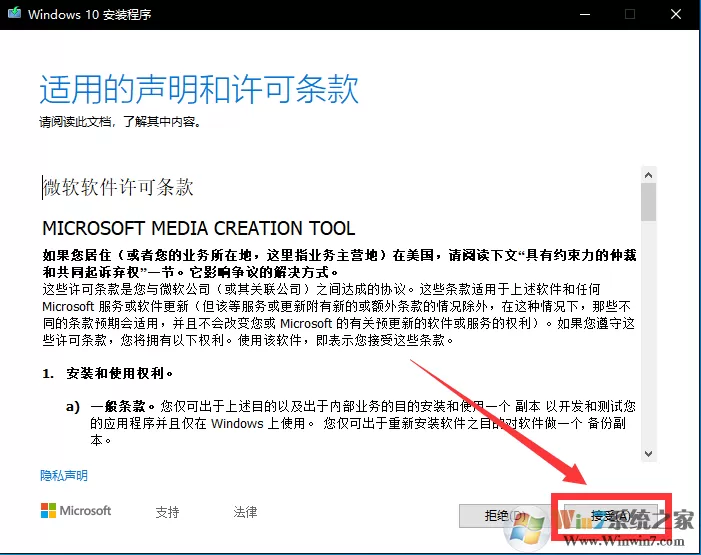Image resolution: width=701 pixels, height=555 pixels.
Task: Click section heading 1. 安装和使用权利
Action: [108, 373]
